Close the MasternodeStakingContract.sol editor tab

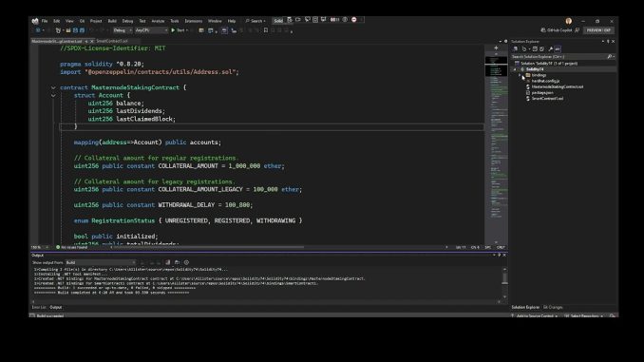click(x=91, y=42)
